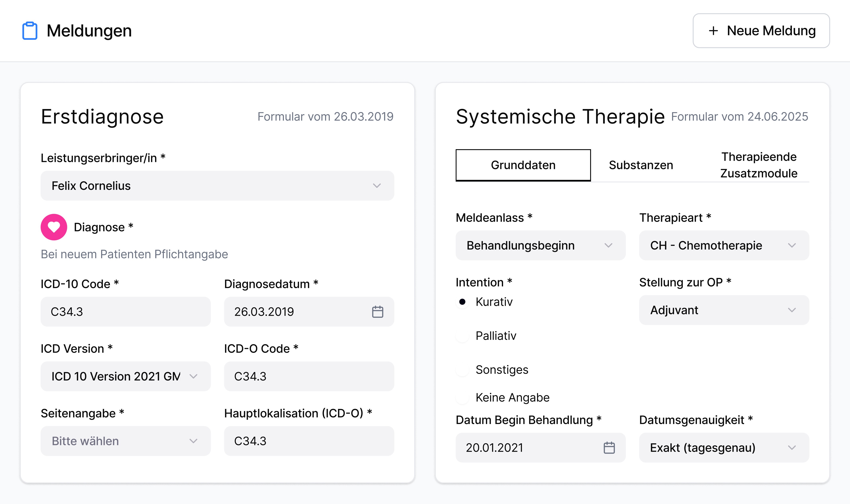Open the Seitenangabe Bitte wählen dropdown
Image resolution: width=850 pixels, height=504 pixels.
pyautogui.click(x=125, y=441)
